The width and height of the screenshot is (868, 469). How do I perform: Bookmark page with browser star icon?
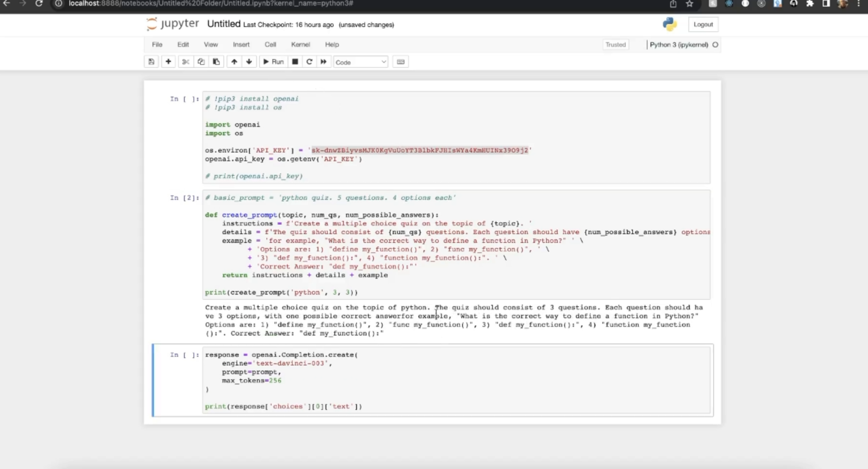coord(689,4)
